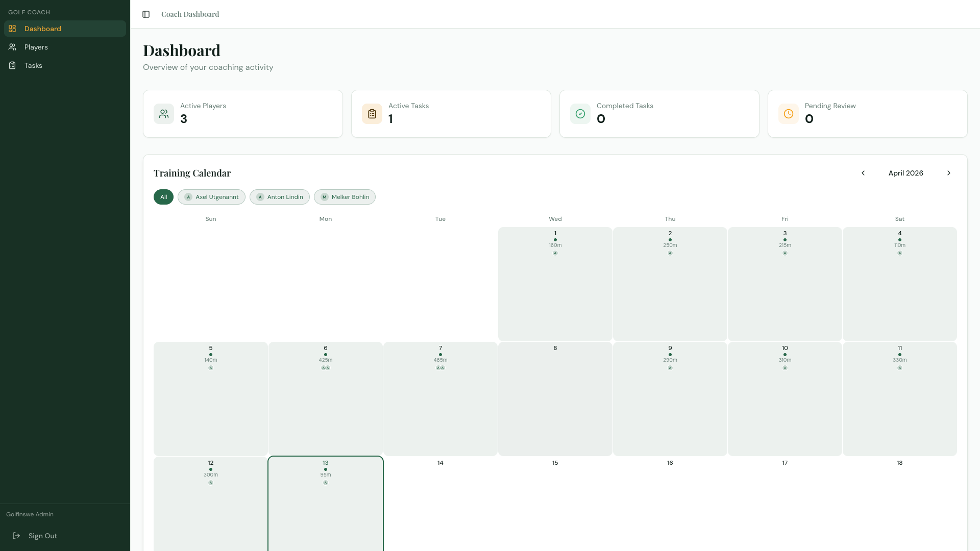The height and width of the screenshot is (551, 980).
Task: Open the Players menu item
Action: click(x=36, y=47)
